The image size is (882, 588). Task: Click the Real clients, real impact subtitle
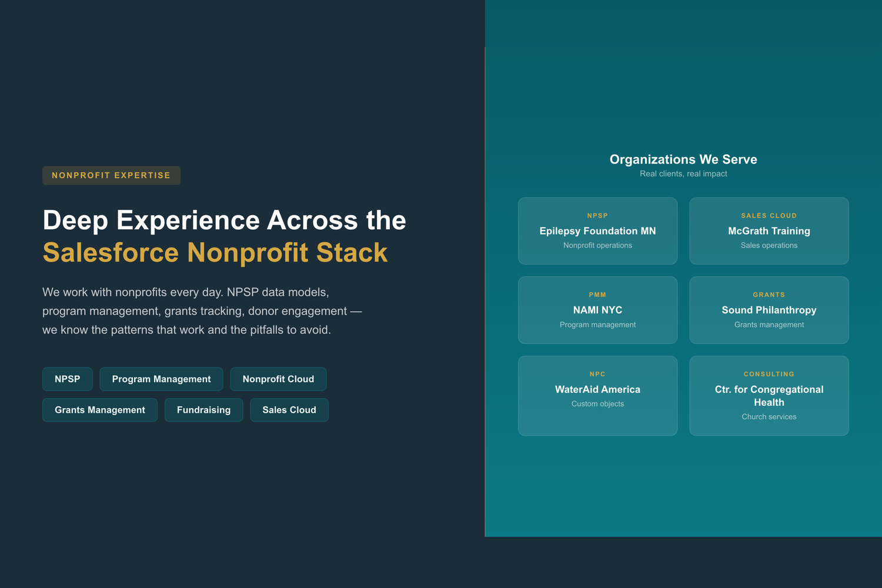[x=683, y=174]
